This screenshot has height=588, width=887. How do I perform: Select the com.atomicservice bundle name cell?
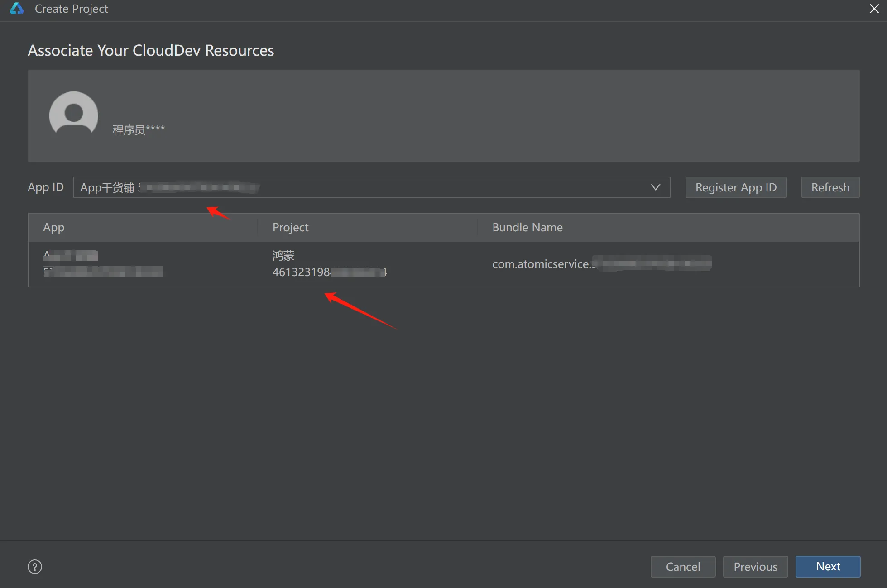click(602, 263)
